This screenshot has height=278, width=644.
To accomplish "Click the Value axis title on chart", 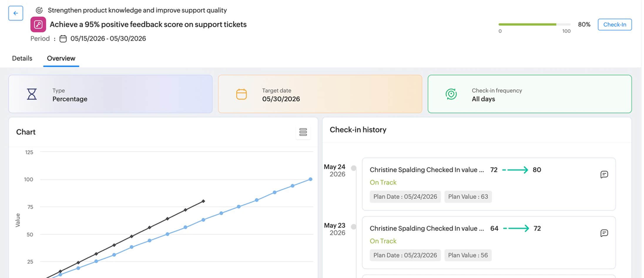I will pos(18,220).
